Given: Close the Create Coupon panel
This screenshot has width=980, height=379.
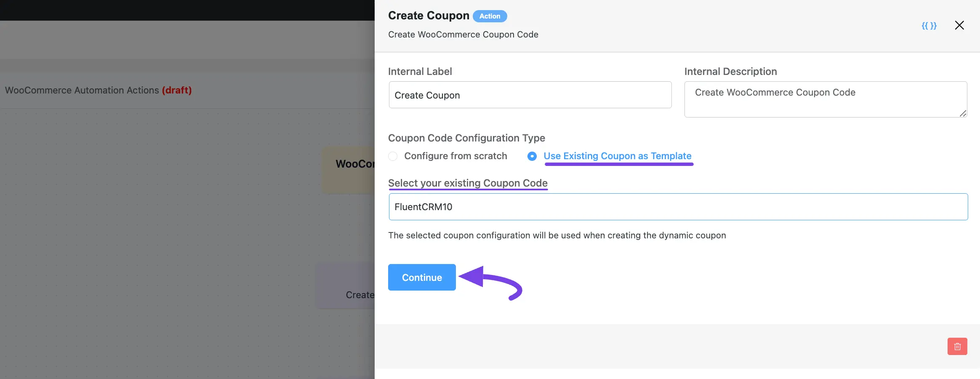Looking at the screenshot, I should [959, 25].
